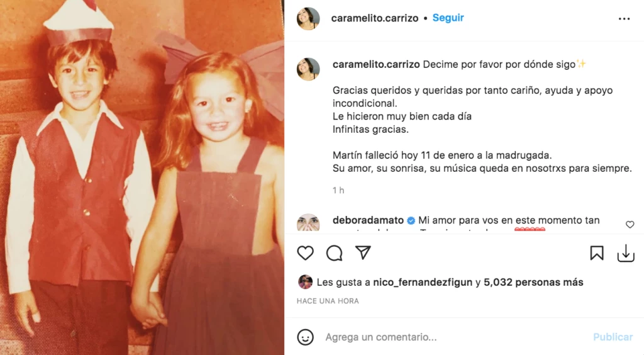Share post with the paper plane icon
This screenshot has height=355, width=644.
(363, 252)
